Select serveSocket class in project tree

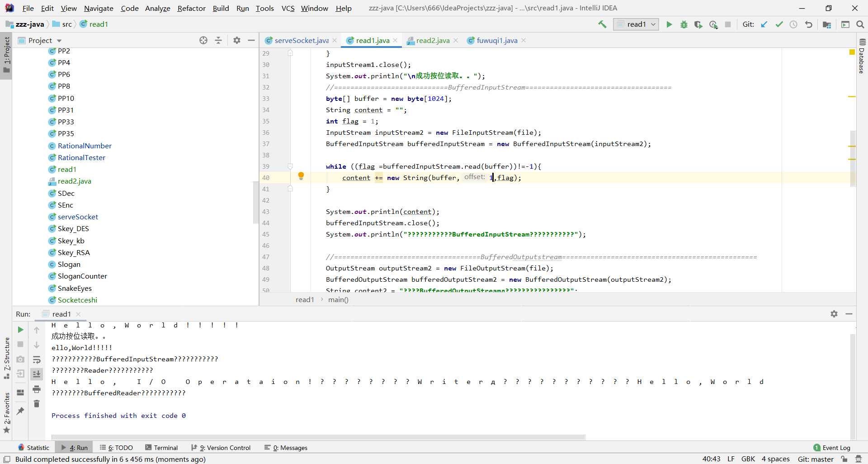78,217
